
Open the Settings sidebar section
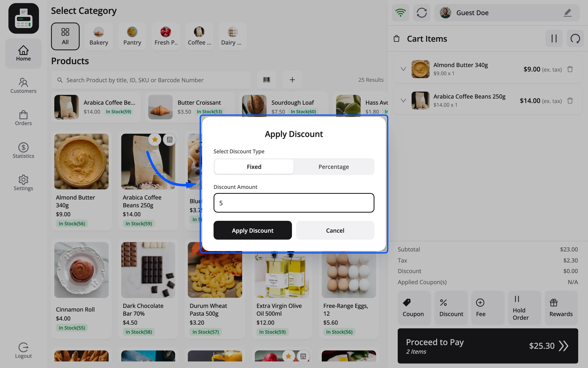23,183
